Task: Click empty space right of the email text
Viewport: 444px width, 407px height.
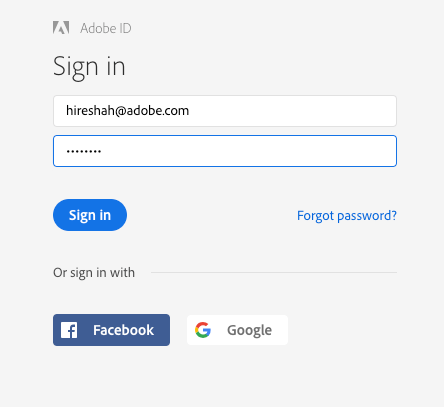Action: tap(292, 111)
